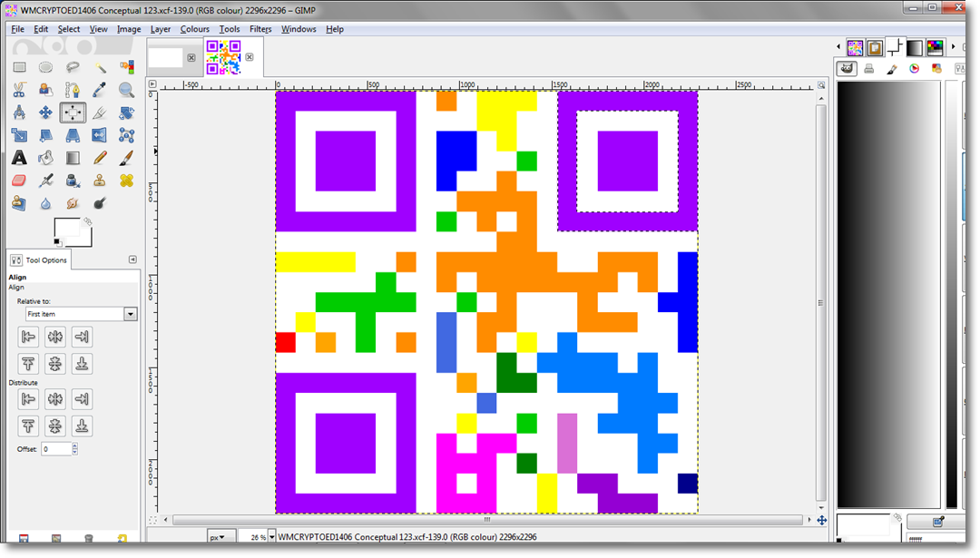Open the px unit dropdown in status bar
Viewport: 980px width, 558px height.
click(x=220, y=537)
